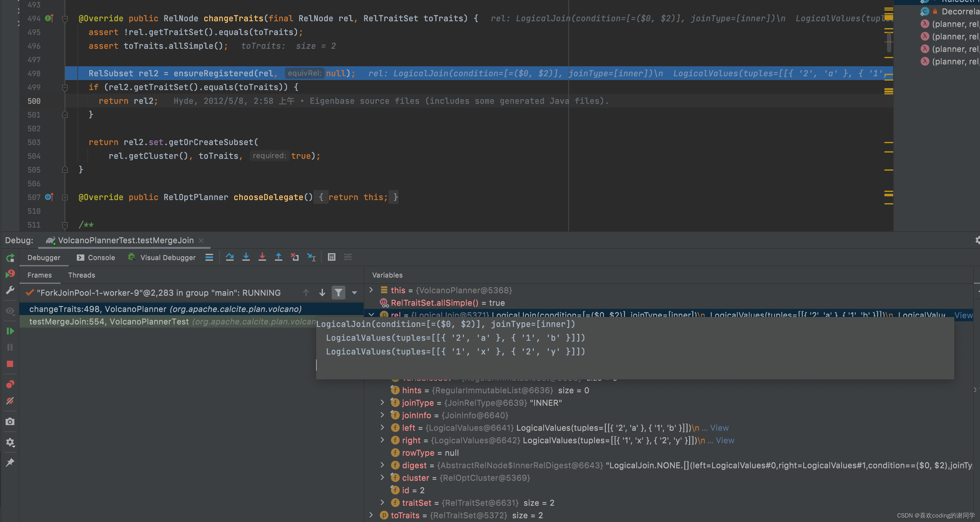The image size is (980, 522).
Task: Click Run to Cursor icon
Action: coord(311,257)
